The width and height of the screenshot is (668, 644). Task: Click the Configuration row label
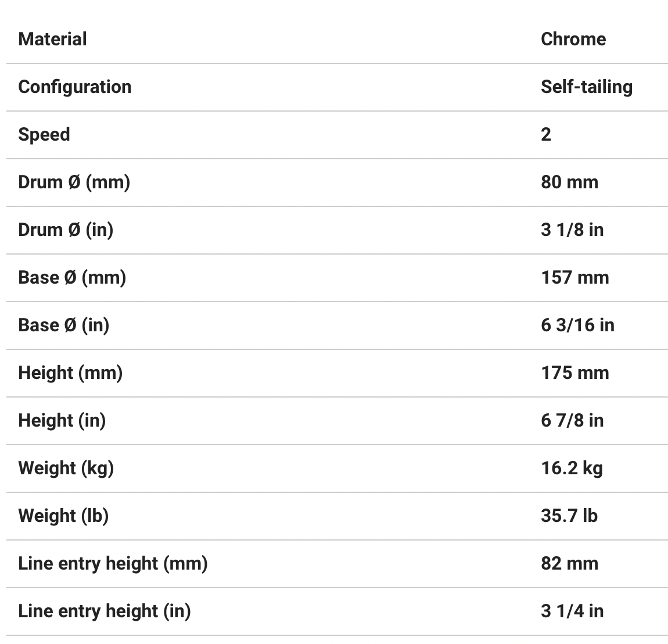point(74,87)
